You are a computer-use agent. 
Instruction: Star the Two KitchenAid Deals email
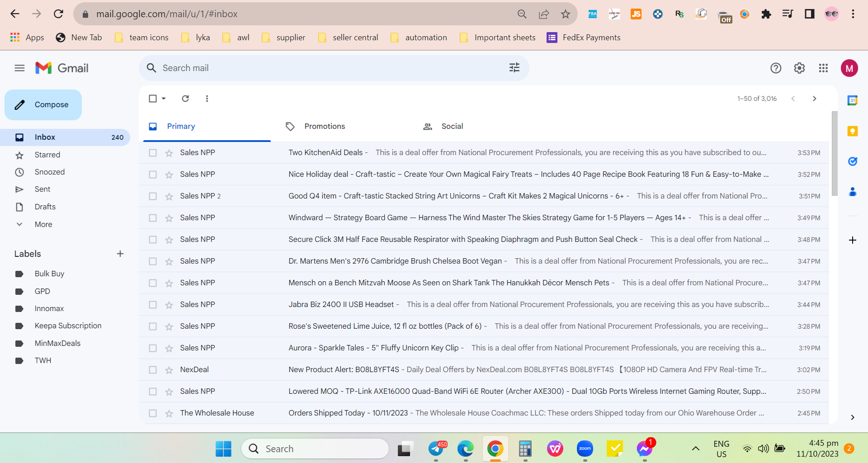169,153
